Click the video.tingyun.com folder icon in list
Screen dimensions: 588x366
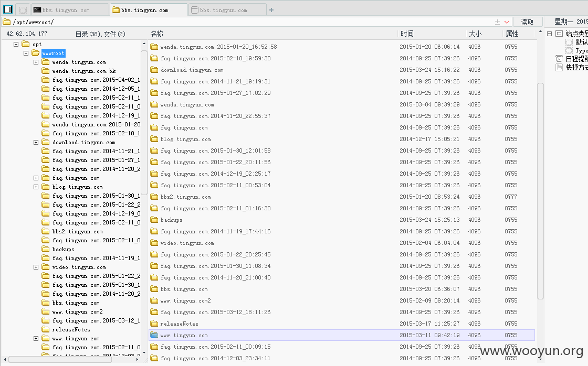coord(154,243)
